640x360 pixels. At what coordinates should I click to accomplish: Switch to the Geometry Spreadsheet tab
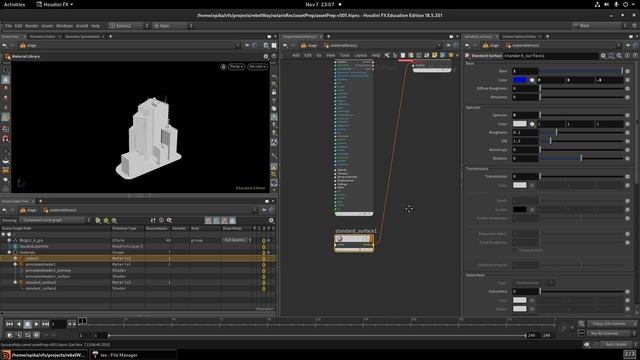[82, 36]
